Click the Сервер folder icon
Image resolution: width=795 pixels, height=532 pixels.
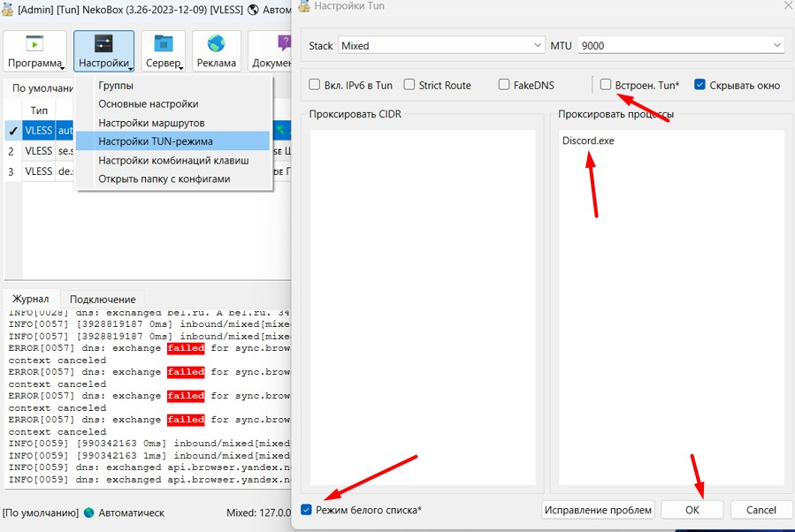(164, 44)
